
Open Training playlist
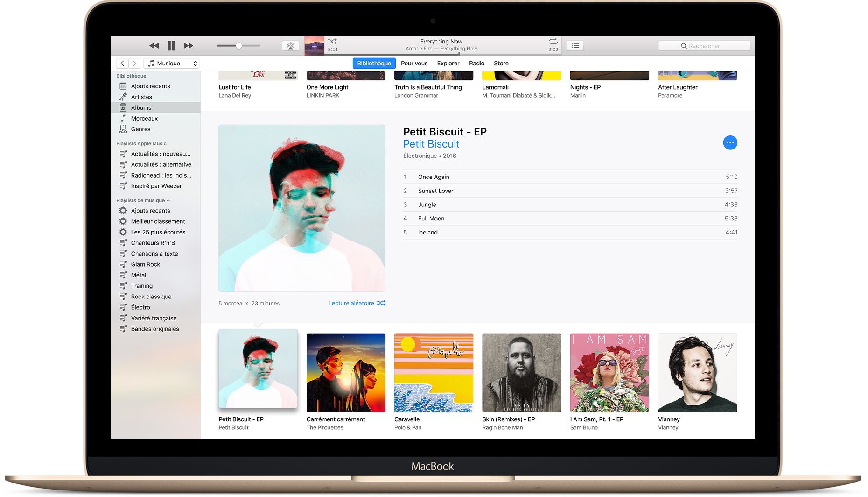[155, 286]
